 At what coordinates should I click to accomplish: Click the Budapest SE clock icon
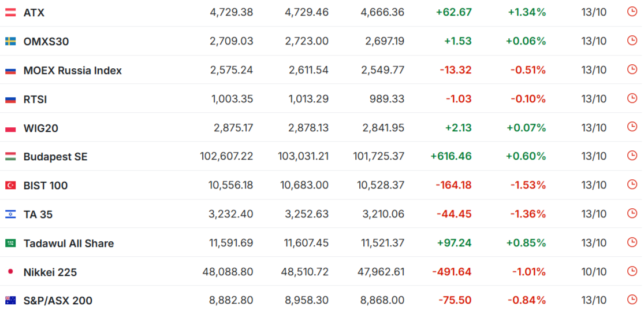[632, 156]
